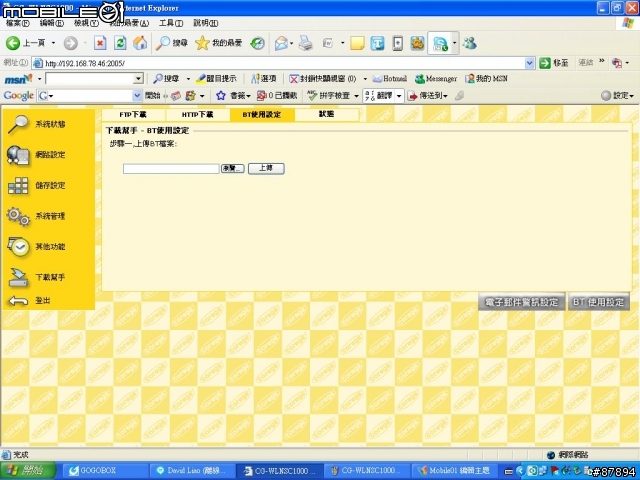
Task: Open Messenger from the MSN toolbar
Action: (x=436, y=78)
